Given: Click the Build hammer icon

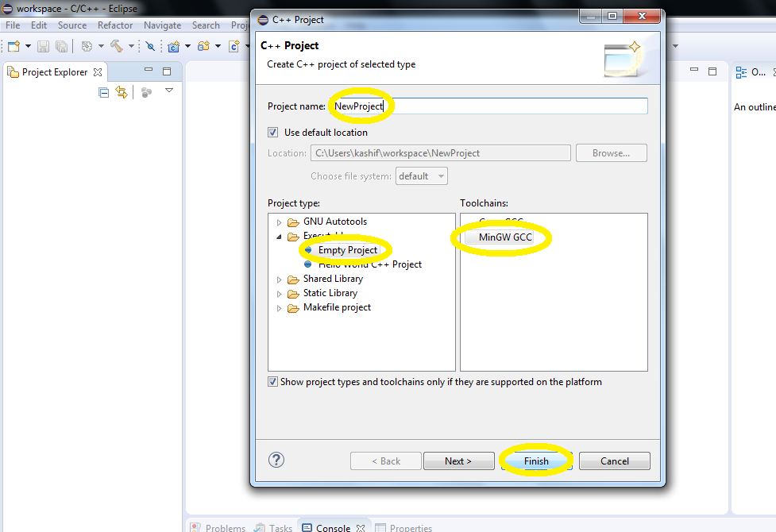Looking at the screenshot, I should coord(118,46).
